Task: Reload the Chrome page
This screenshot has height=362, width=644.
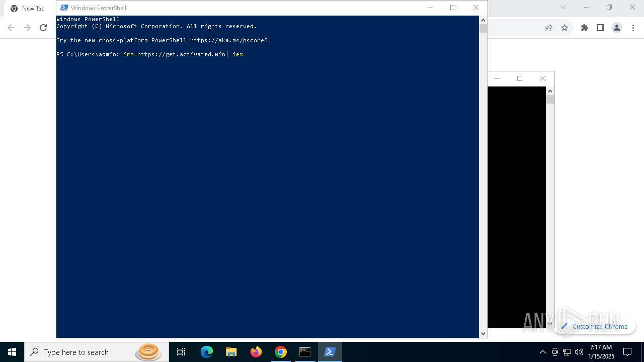Action: [43, 28]
